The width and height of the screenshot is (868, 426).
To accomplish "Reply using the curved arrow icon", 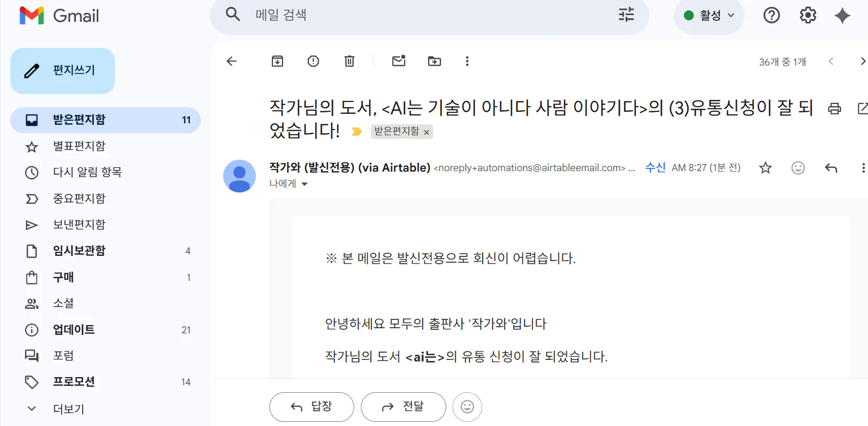I will (x=831, y=167).
